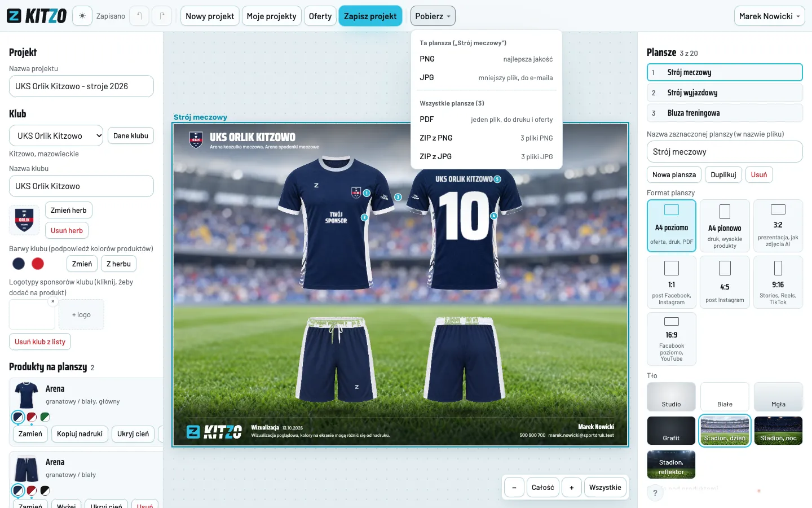Click the undo arrow icon

point(139,16)
